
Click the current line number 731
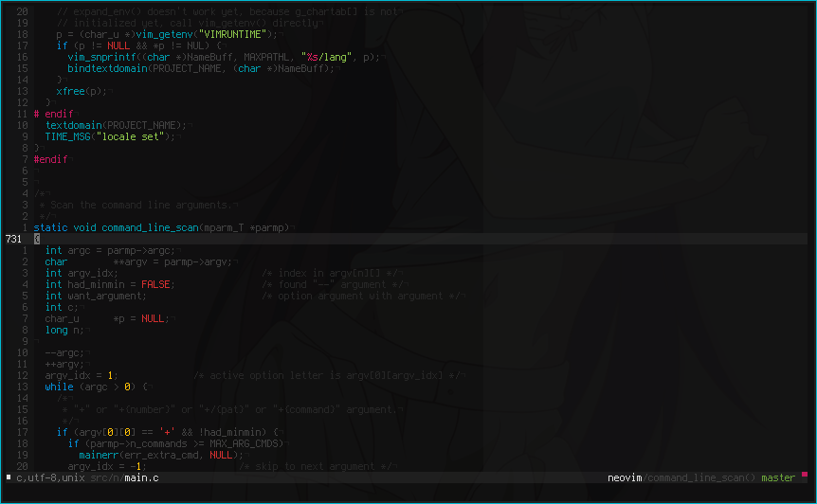pos(13,239)
